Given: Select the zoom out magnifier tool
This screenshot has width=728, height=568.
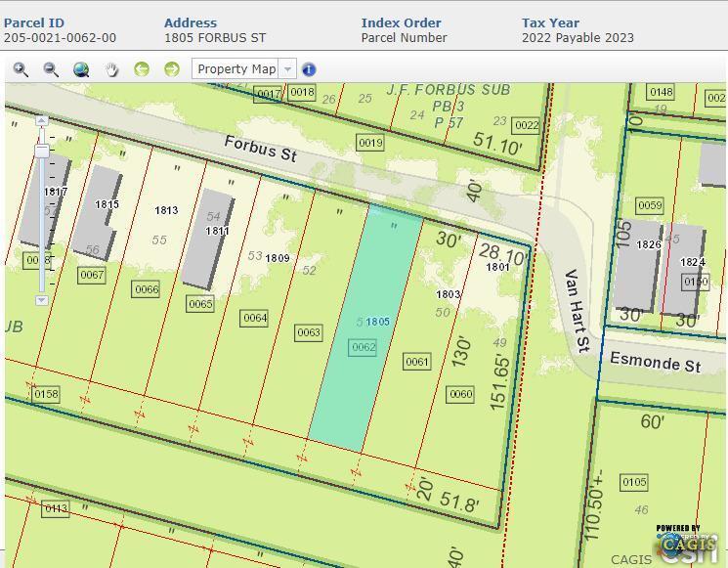Looking at the screenshot, I should click(51, 69).
